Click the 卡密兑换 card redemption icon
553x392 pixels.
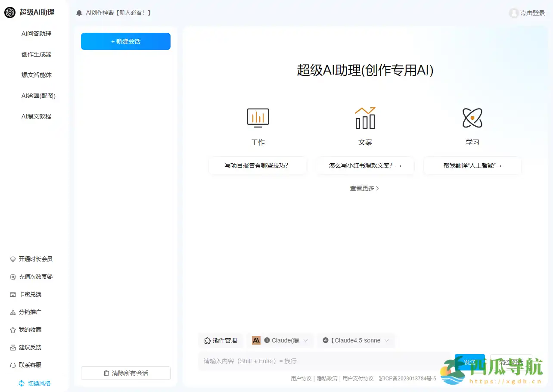pyautogui.click(x=12, y=294)
